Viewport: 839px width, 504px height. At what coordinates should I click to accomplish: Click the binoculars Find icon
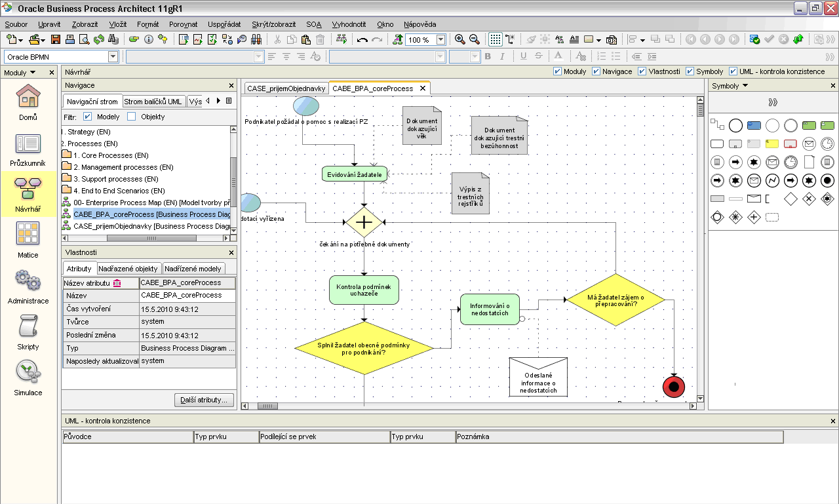[x=113, y=39]
